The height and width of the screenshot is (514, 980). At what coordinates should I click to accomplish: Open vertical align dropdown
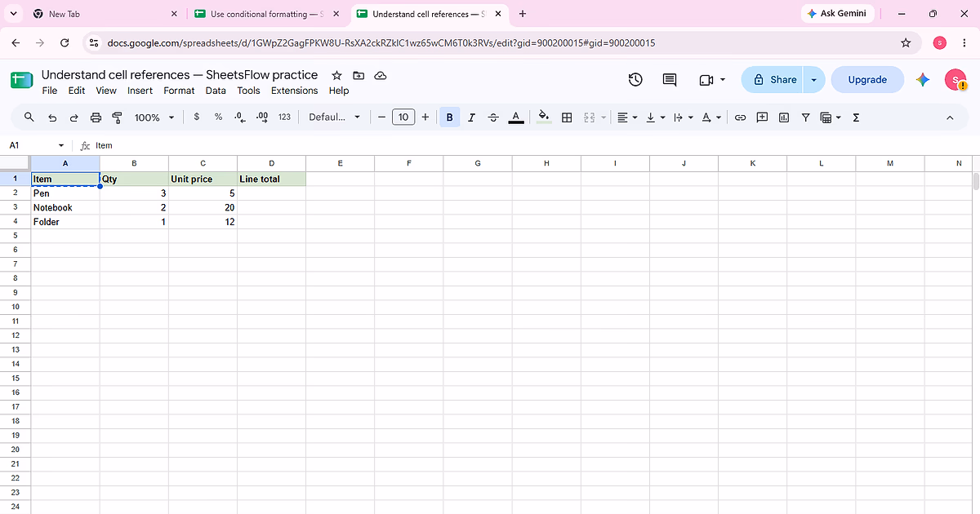click(655, 117)
